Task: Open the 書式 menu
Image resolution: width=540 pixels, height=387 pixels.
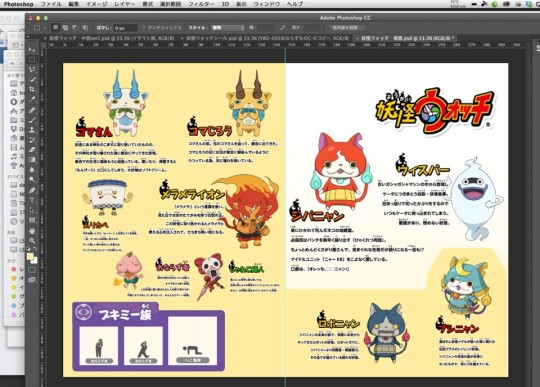Action: pyautogui.click(x=148, y=4)
